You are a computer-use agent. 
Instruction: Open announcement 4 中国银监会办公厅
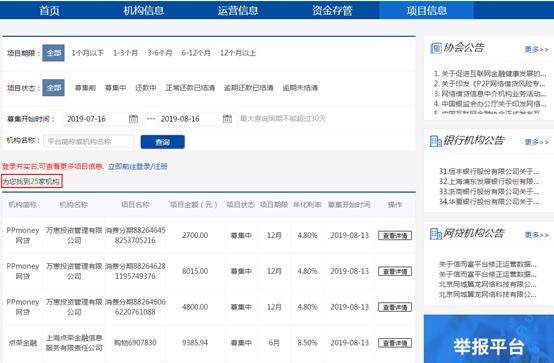tap(490, 104)
